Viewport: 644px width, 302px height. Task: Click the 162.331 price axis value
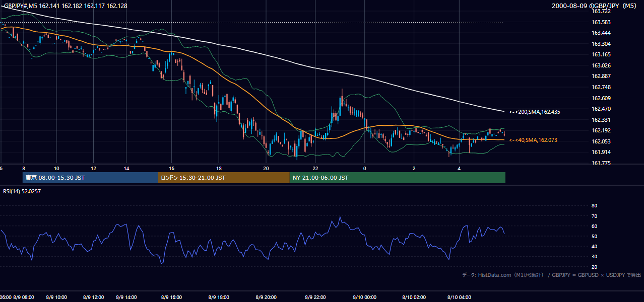click(601, 120)
